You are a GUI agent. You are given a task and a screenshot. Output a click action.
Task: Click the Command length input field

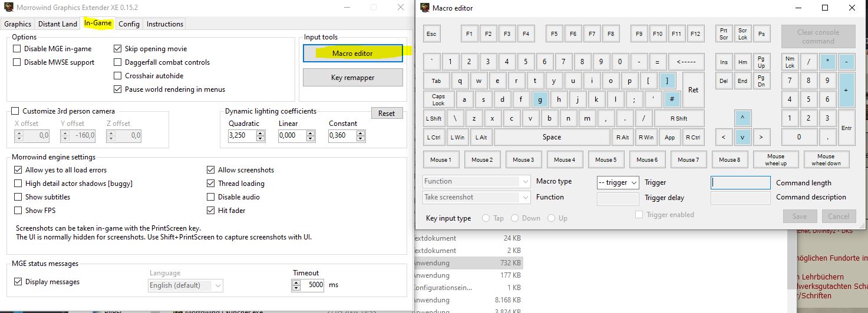tap(741, 182)
